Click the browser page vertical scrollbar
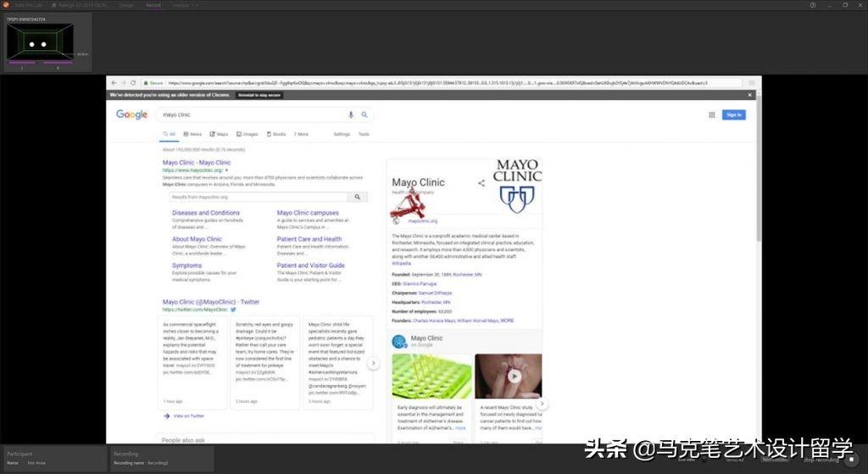Image resolution: width=868 pixels, height=474 pixels. (759, 167)
